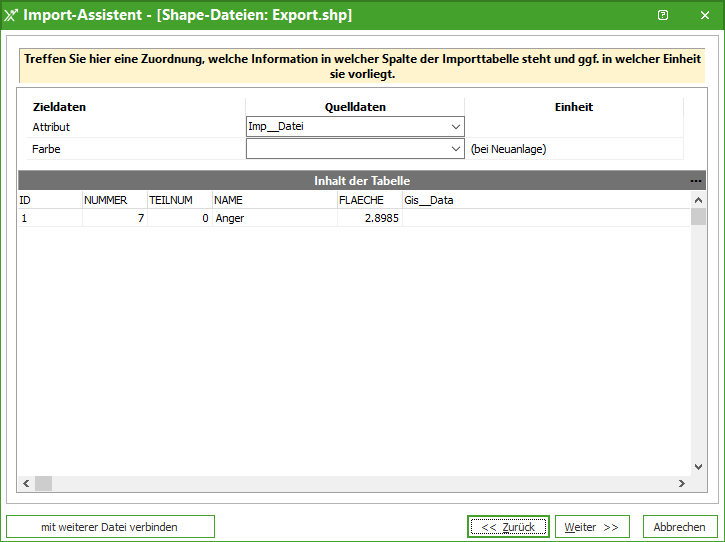Click the FLAECHE column header
This screenshot has height=542, width=725.
(370, 200)
